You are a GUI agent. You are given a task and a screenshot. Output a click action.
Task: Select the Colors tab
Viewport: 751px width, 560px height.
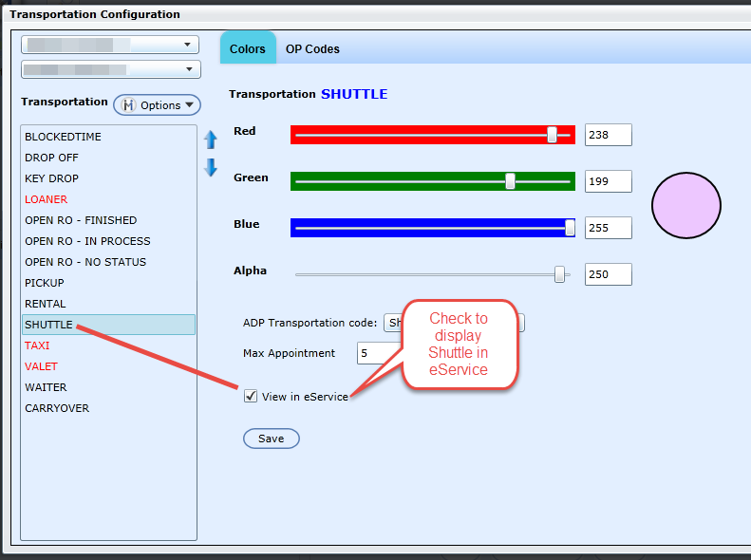click(x=248, y=48)
